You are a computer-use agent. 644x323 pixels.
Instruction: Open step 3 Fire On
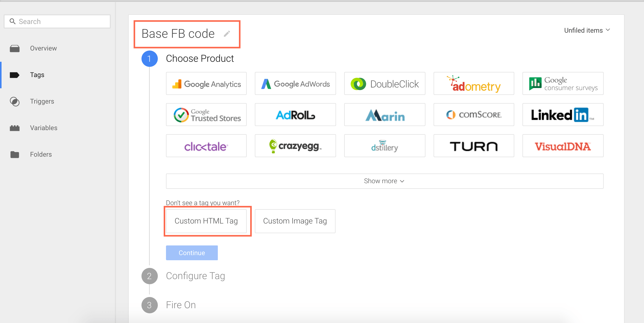[x=181, y=305]
